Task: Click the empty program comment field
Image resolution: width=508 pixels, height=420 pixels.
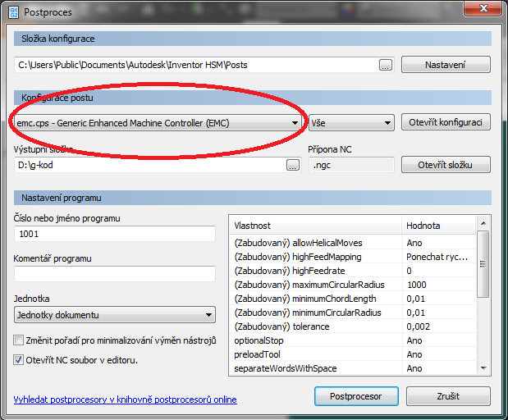Action: point(114,274)
